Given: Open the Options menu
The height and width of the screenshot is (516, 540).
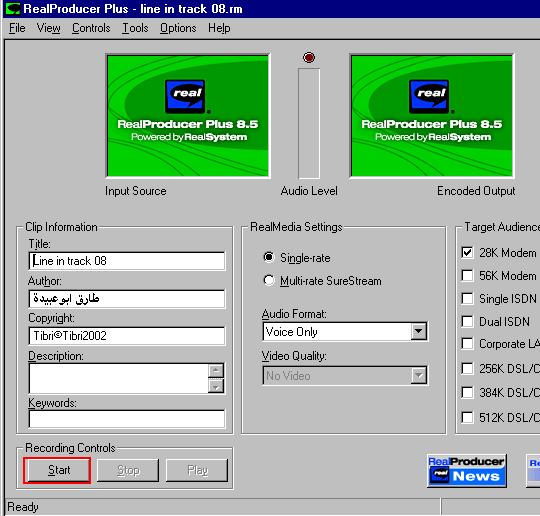Looking at the screenshot, I should (x=178, y=28).
